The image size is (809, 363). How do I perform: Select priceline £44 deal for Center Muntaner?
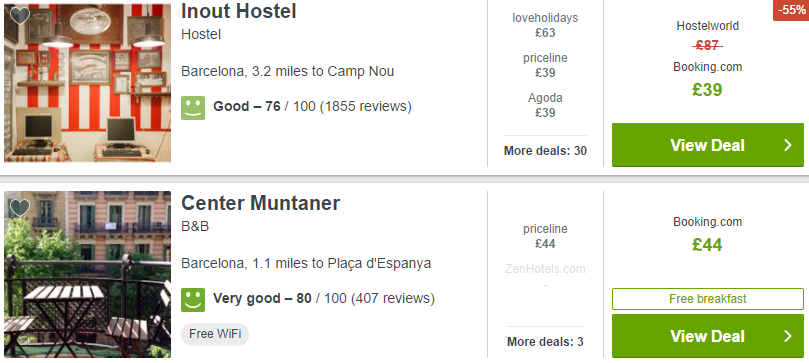click(x=545, y=236)
